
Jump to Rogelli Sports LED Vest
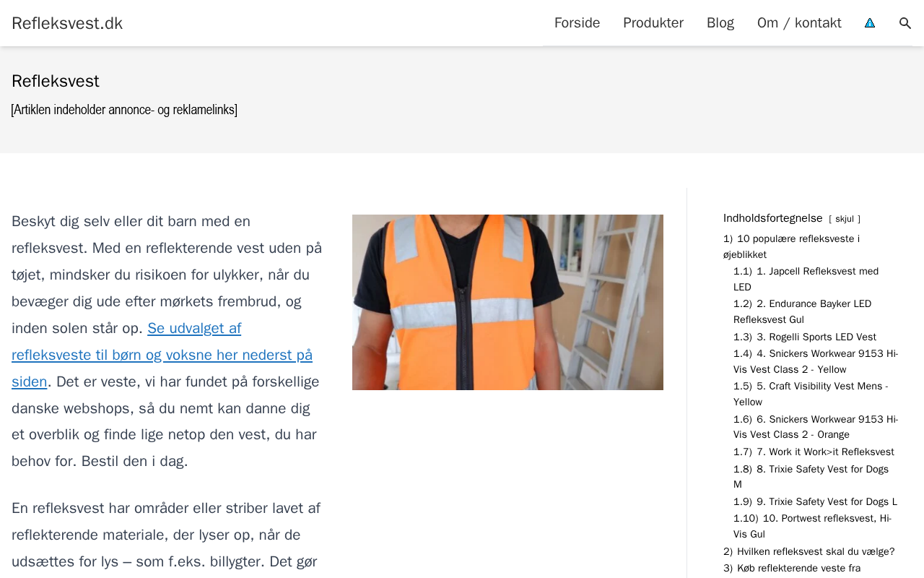(805, 337)
